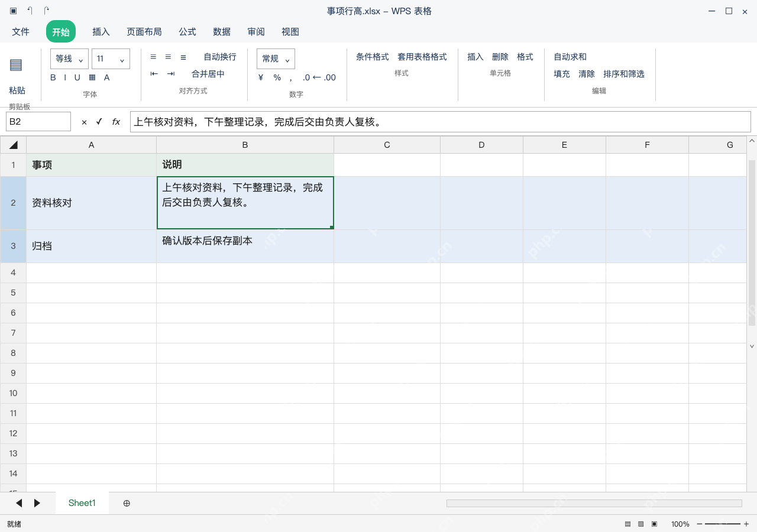Select cell containing 确认版本后保存副本
Viewport: 757px width, 532px height.
245,246
